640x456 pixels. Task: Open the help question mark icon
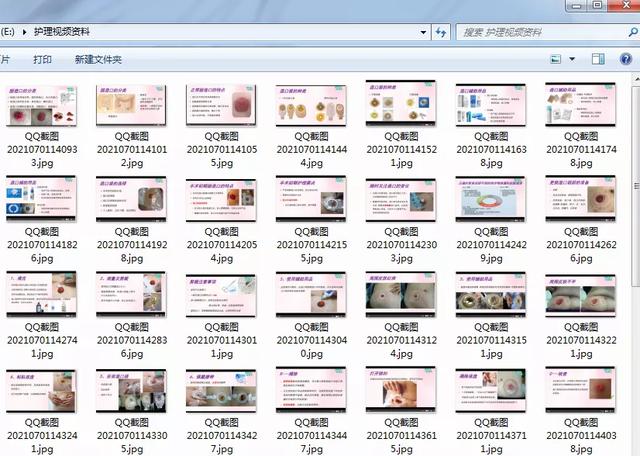625,59
